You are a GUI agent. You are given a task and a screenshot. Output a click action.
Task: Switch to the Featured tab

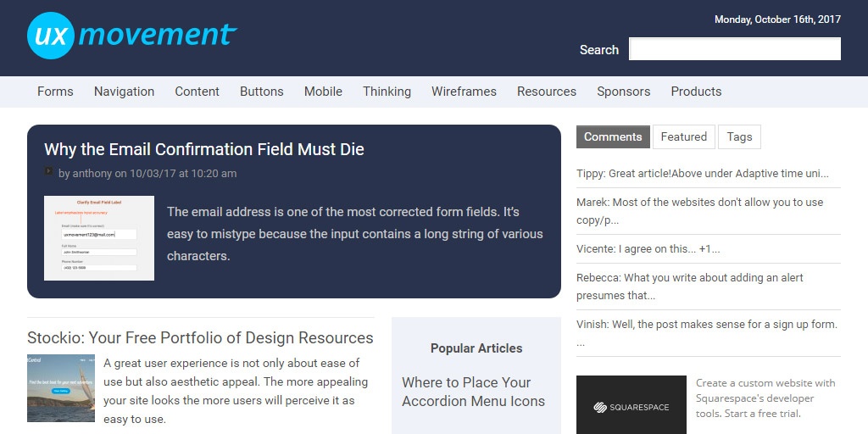click(683, 136)
